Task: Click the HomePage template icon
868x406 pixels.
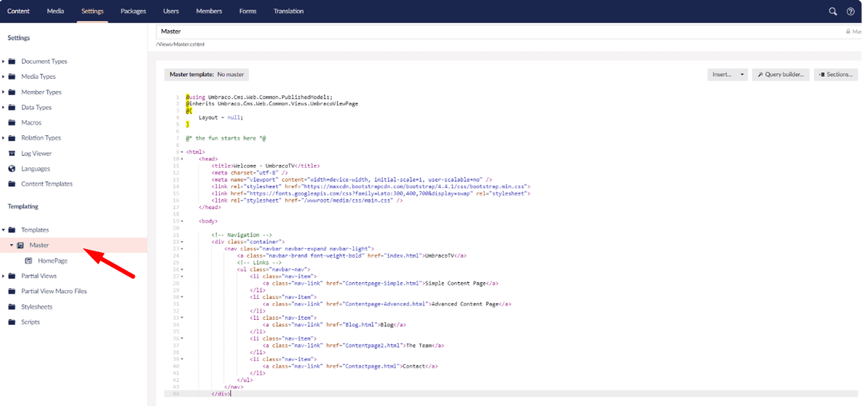Action: coord(29,261)
